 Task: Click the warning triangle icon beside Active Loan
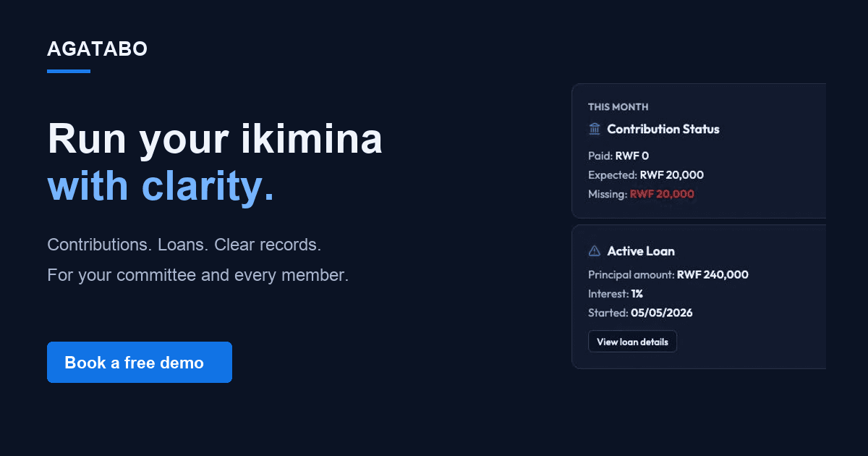(595, 251)
